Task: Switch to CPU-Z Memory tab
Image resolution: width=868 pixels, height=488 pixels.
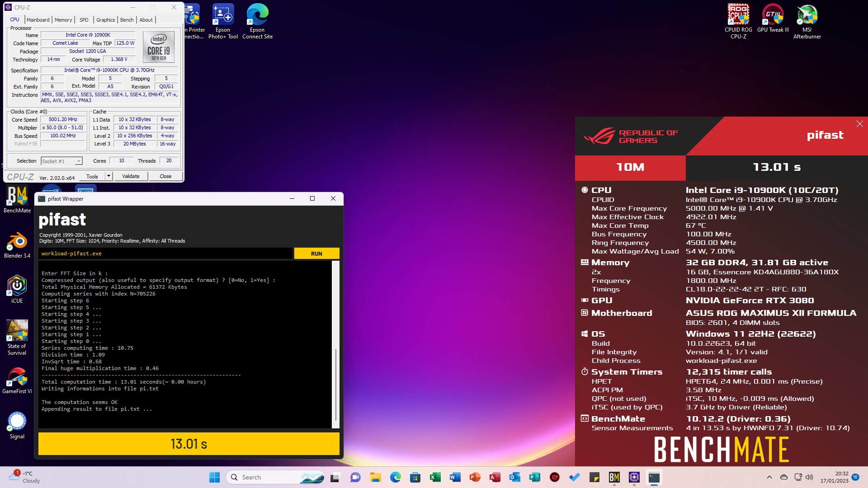Action: click(63, 20)
